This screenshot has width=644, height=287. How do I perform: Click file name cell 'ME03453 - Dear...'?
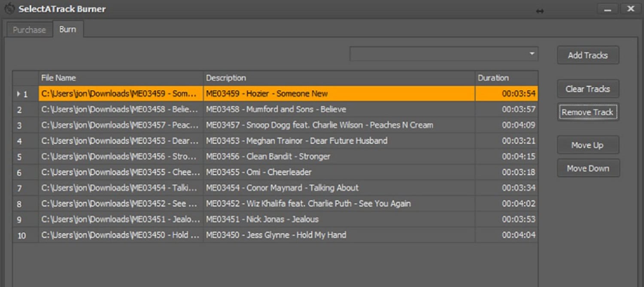pos(121,141)
